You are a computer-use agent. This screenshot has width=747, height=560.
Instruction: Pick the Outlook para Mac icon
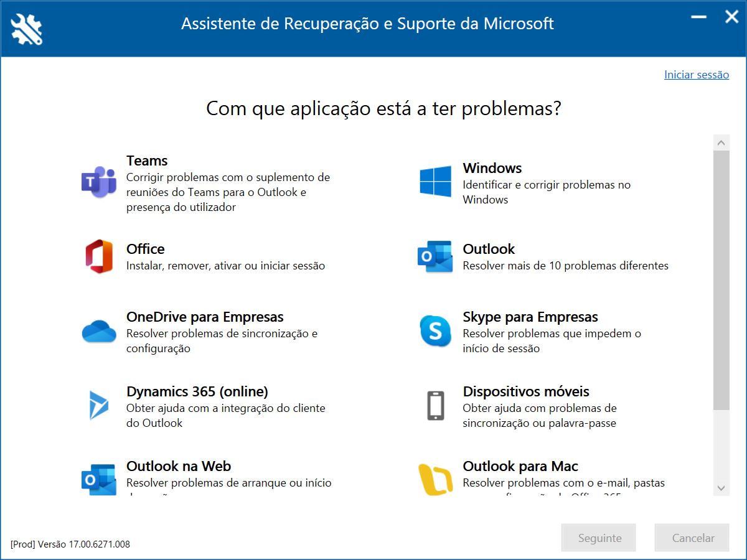[x=435, y=480]
